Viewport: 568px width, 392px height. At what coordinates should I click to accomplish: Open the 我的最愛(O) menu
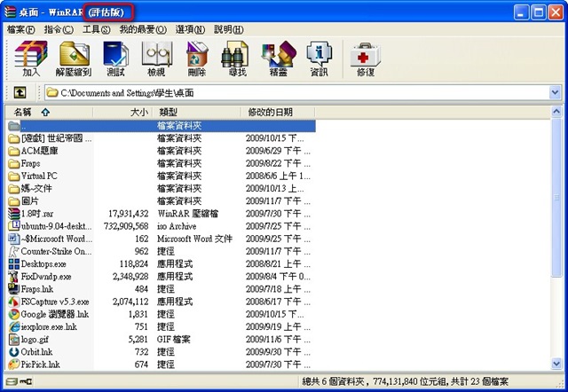(143, 29)
